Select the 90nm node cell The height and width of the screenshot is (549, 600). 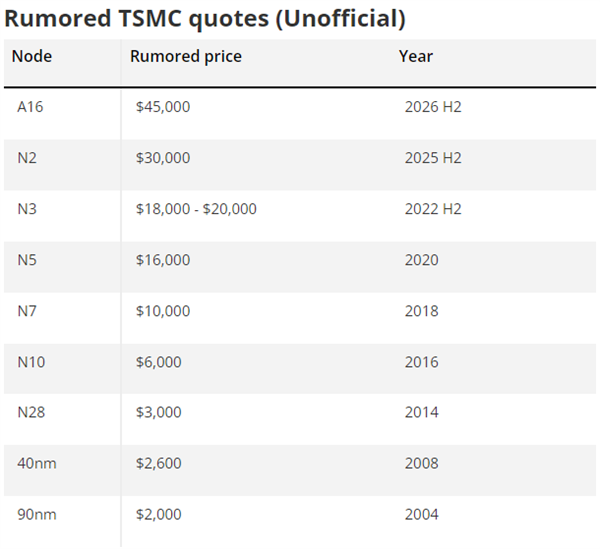[x=36, y=515]
